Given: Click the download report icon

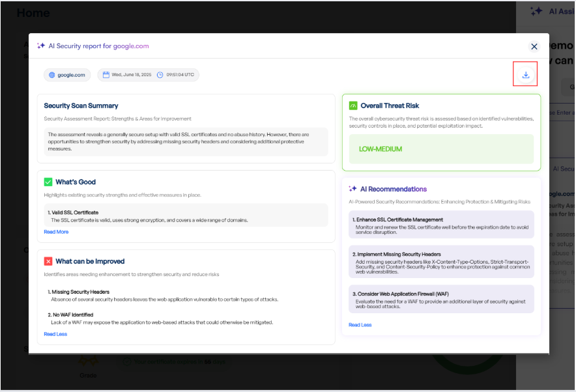Looking at the screenshot, I should click(x=525, y=75).
